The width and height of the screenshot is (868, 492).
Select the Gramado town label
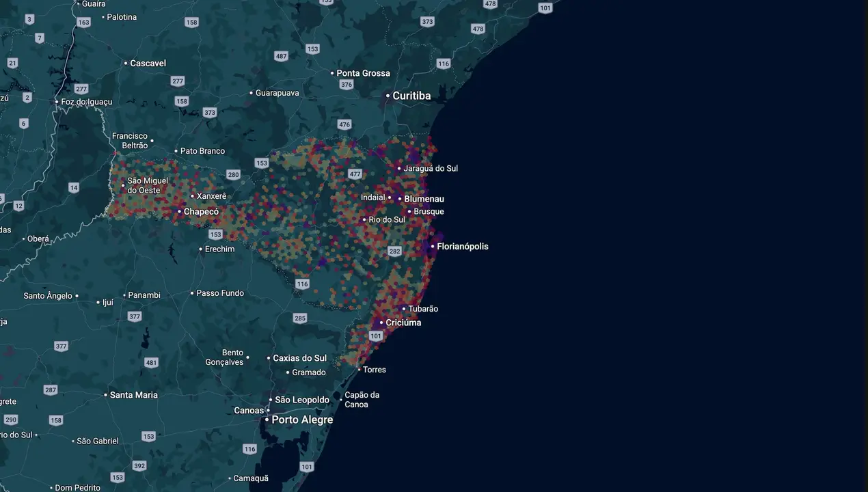(309, 372)
